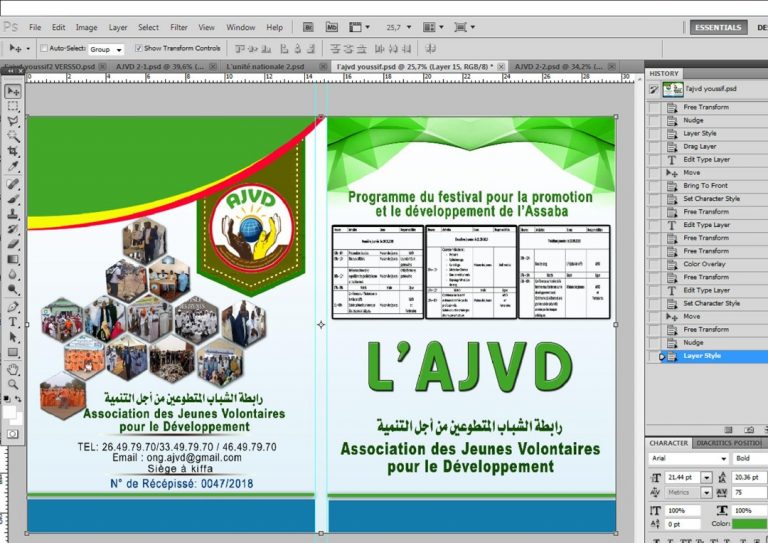Open the File menu
Viewport: 768px width, 543px height.
[x=35, y=27]
